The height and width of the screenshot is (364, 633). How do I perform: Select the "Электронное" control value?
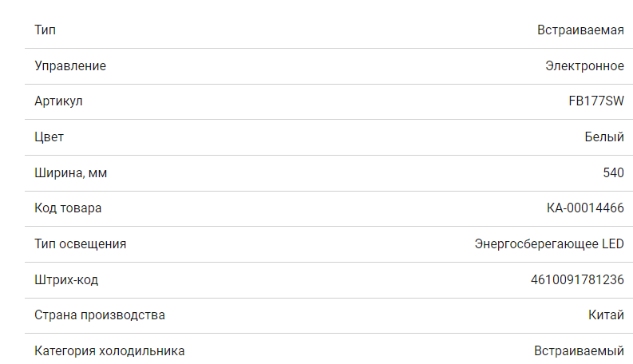(584, 66)
